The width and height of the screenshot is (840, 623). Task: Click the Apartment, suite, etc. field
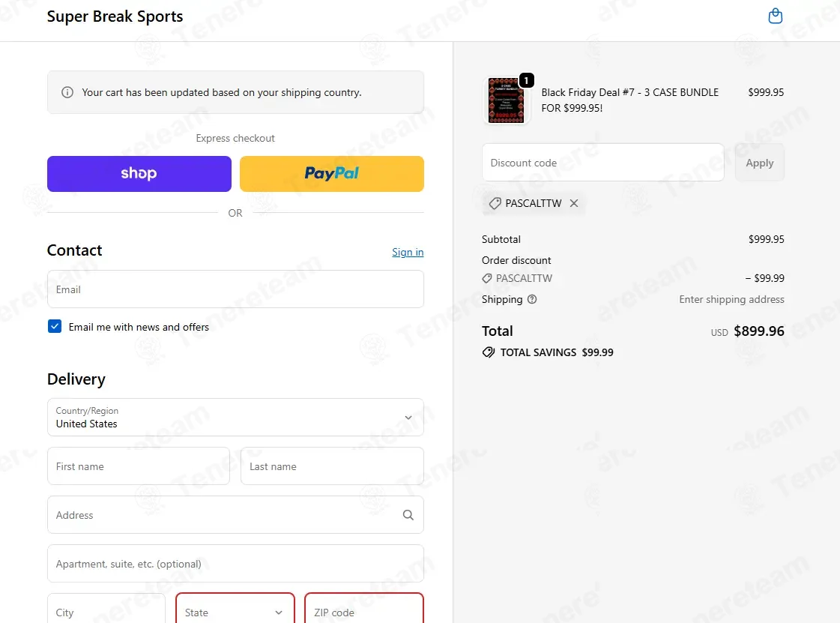coord(235,564)
